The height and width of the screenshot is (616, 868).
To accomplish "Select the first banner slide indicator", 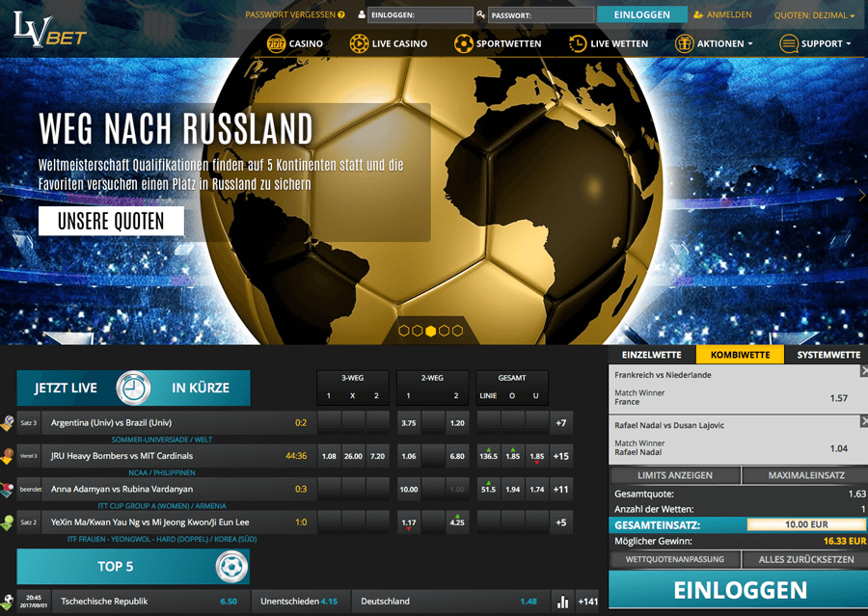I will [403, 331].
